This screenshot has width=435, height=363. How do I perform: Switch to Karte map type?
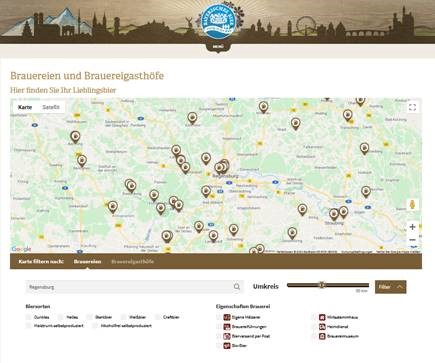click(x=25, y=107)
